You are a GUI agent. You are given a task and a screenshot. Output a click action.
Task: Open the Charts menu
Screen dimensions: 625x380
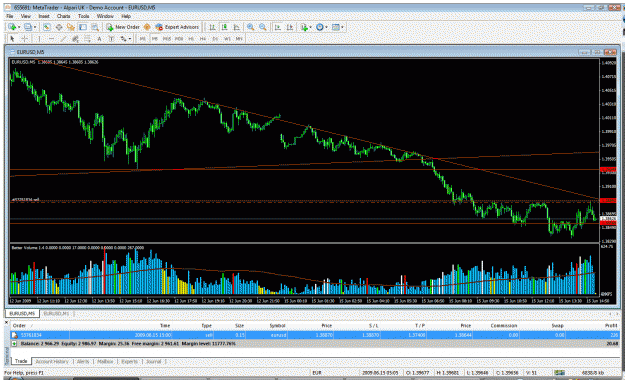63,16
